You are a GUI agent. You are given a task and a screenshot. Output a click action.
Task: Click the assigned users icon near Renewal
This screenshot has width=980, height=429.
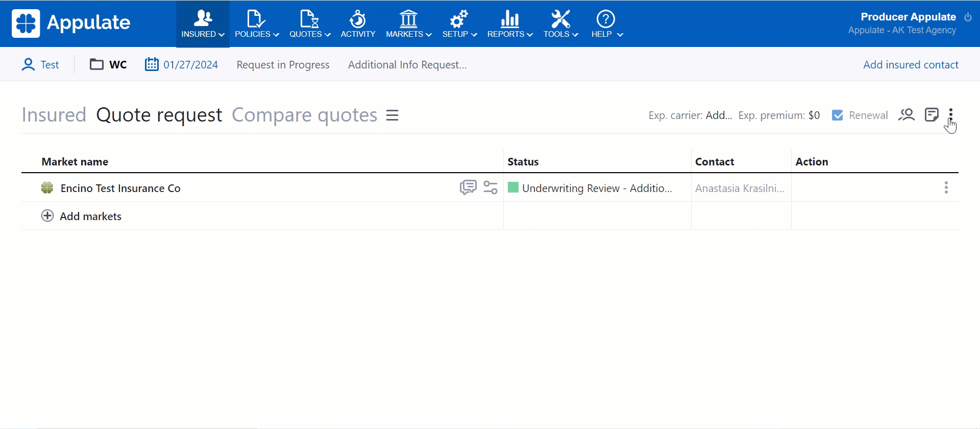click(906, 115)
